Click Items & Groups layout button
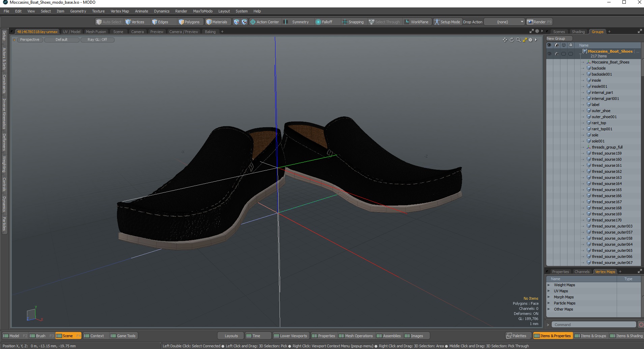The width and height of the screenshot is (644, 349). pyautogui.click(x=590, y=336)
